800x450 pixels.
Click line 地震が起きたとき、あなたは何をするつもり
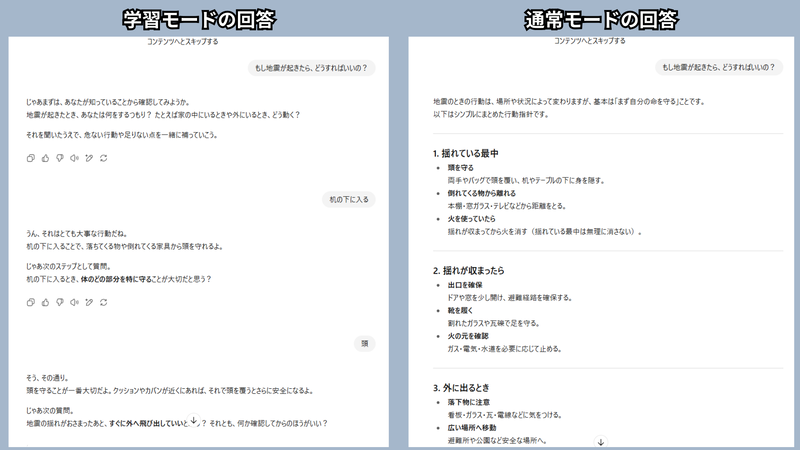tap(163, 115)
